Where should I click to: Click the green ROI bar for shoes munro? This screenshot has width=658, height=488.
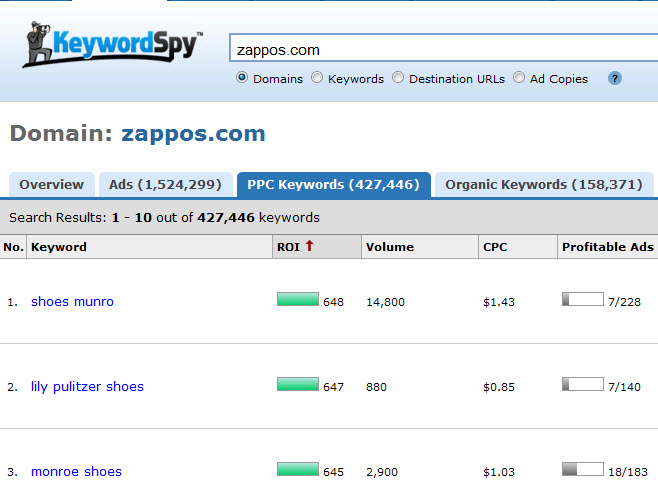(x=298, y=300)
